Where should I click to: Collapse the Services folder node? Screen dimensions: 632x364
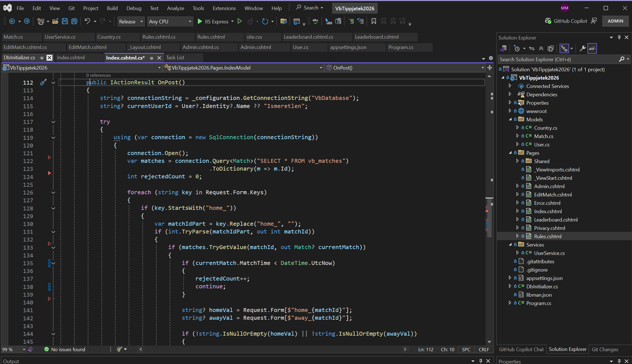click(510, 245)
